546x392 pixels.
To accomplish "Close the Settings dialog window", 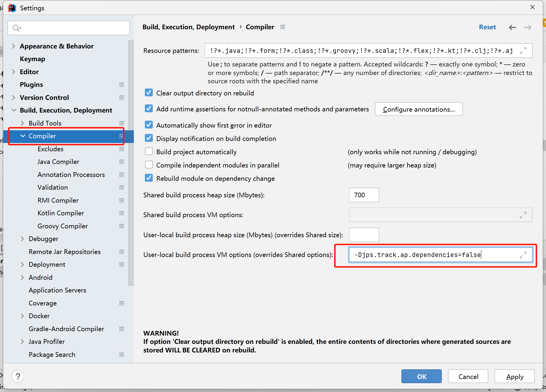I will (532, 7).
